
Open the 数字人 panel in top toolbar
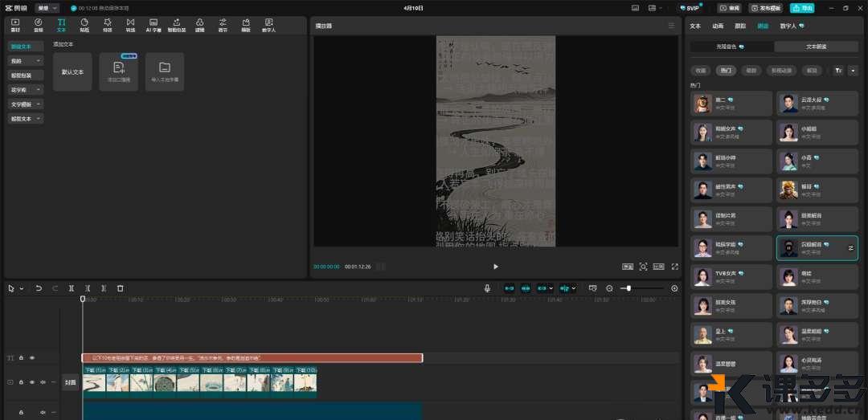point(269,25)
